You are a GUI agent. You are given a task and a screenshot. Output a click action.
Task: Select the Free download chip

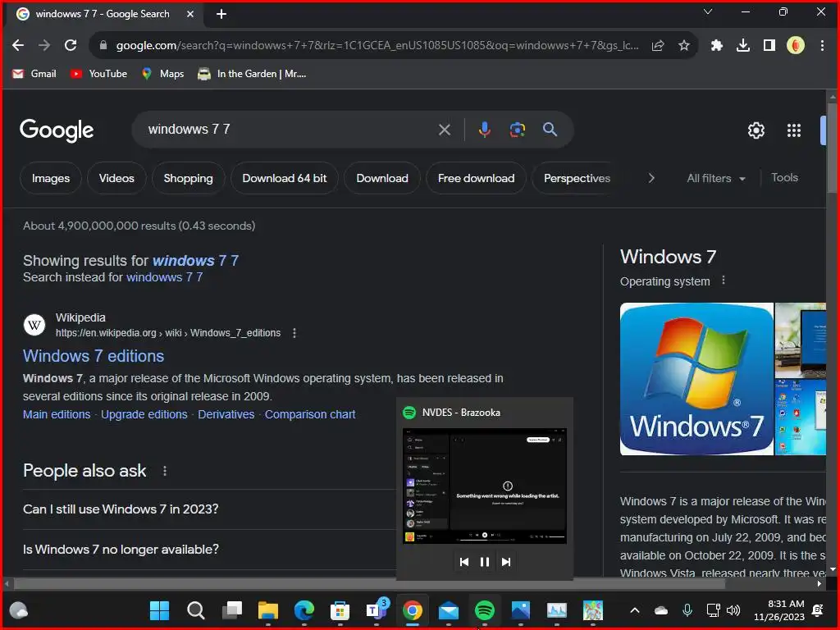click(x=477, y=178)
